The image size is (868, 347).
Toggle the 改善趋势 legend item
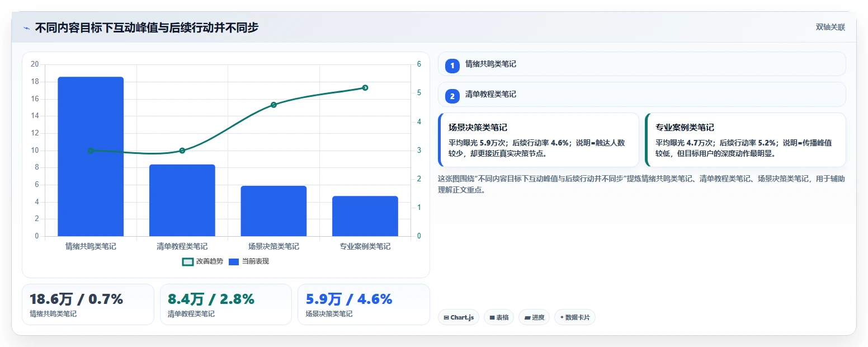coord(202,261)
